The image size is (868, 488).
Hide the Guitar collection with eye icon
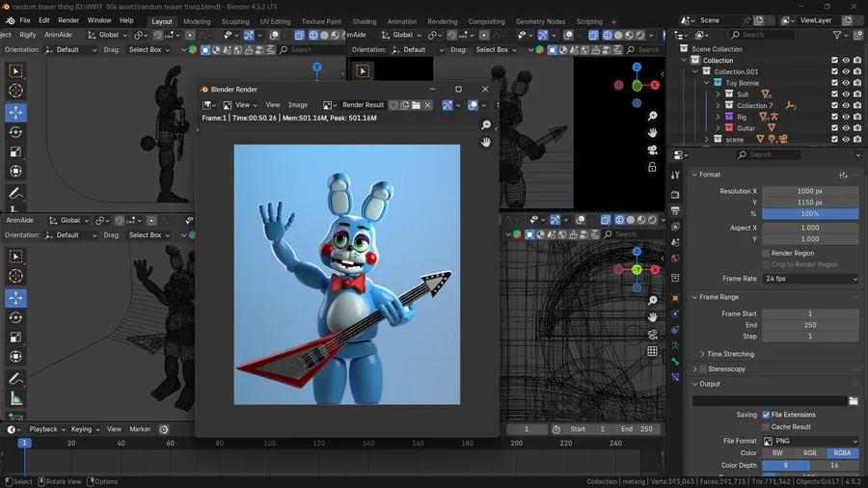(846, 128)
